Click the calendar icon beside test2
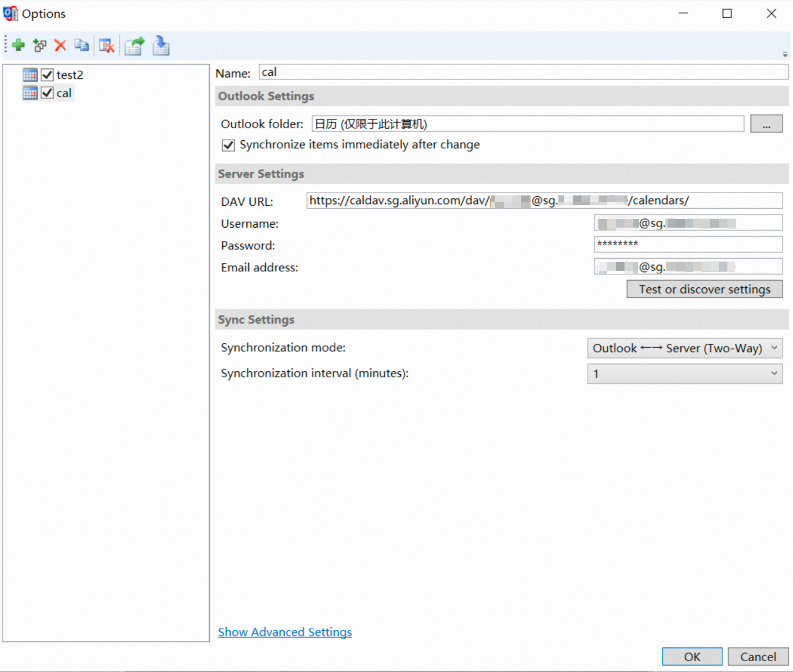Viewport: 793px width, 672px height. (x=30, y=75)
